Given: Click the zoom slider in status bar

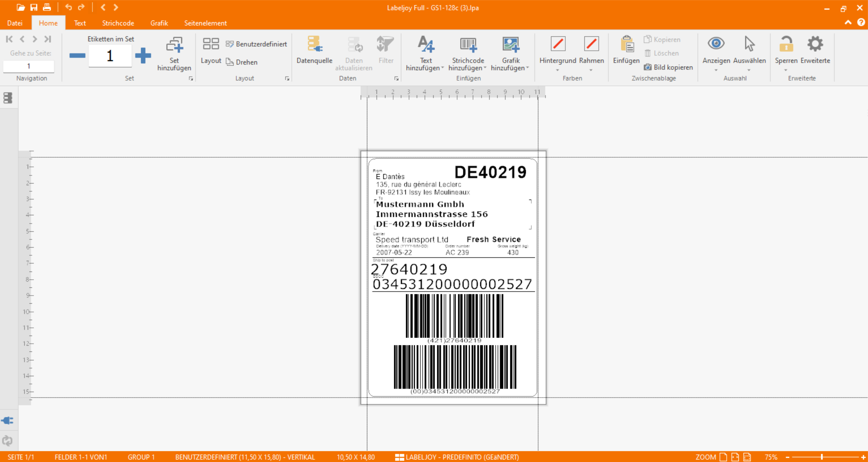Looking at the screenshot, I should pyautogui.click(x=822, y=457).
